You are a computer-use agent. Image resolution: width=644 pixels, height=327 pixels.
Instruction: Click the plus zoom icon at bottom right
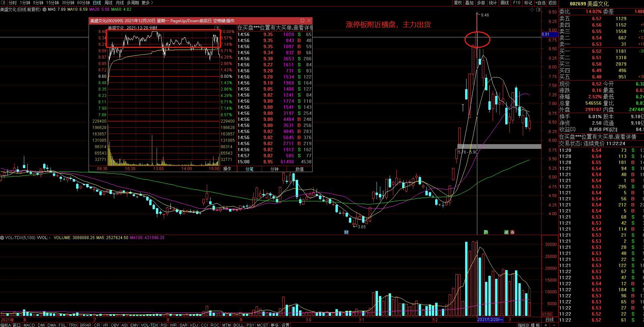(546, 325)
